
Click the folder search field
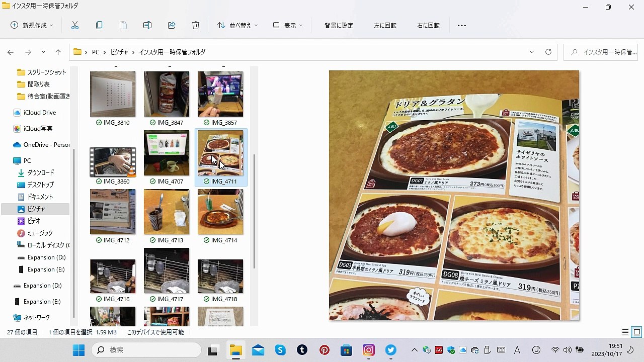(x=601, y=52)
